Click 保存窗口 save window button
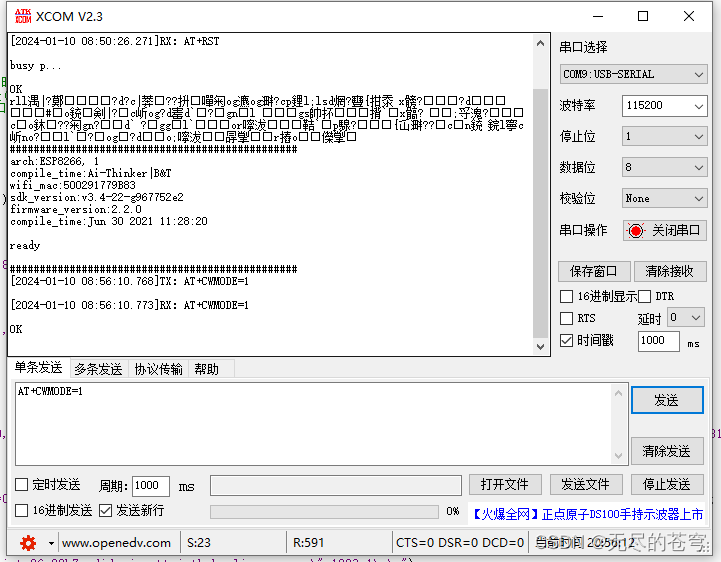This screenshot has height=562, width=721. (593, 271)
